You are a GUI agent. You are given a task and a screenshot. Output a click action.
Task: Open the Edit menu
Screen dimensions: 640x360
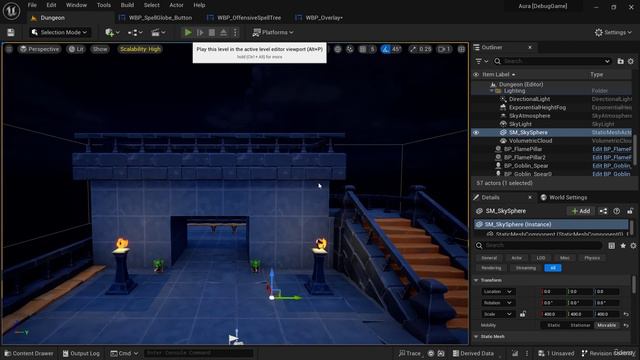51,5
